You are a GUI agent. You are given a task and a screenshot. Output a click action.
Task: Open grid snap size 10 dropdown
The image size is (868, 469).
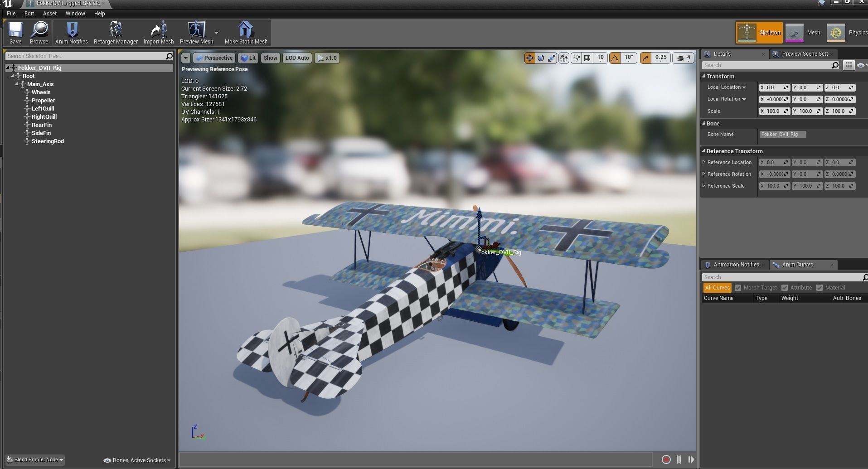coord(600,58)
